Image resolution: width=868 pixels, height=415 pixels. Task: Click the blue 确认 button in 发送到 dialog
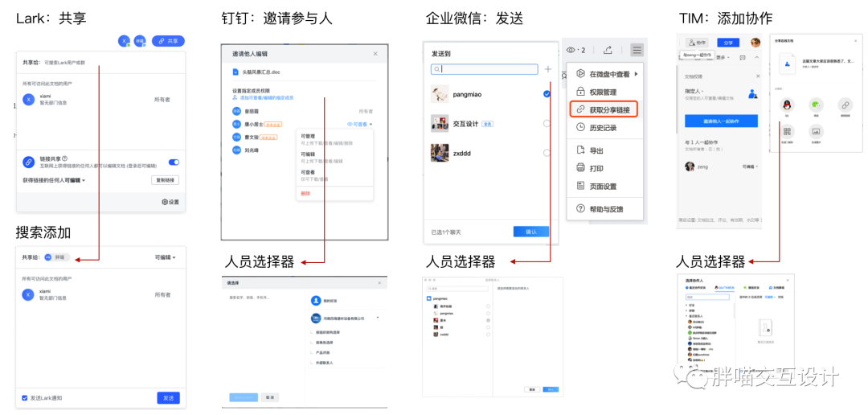531,232
